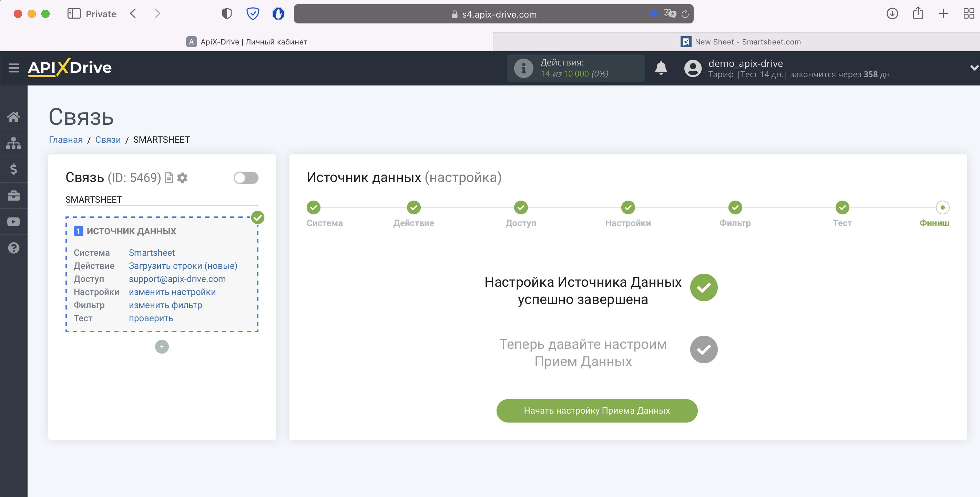Click the notification bell icon

[x=661, y=69]
